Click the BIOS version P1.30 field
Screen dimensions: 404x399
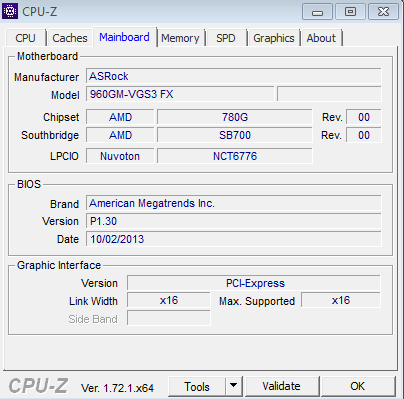(234, 221)
